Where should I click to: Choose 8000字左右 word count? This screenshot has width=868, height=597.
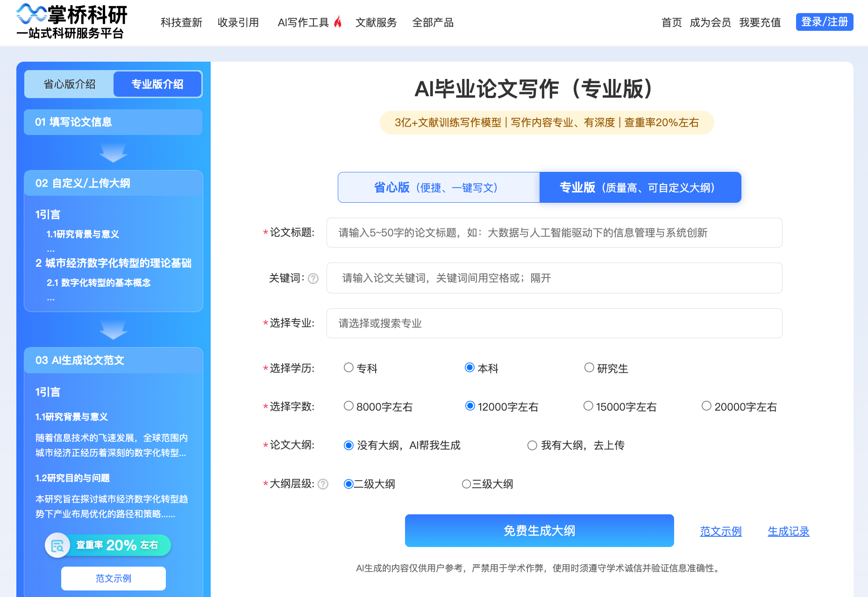349,406
